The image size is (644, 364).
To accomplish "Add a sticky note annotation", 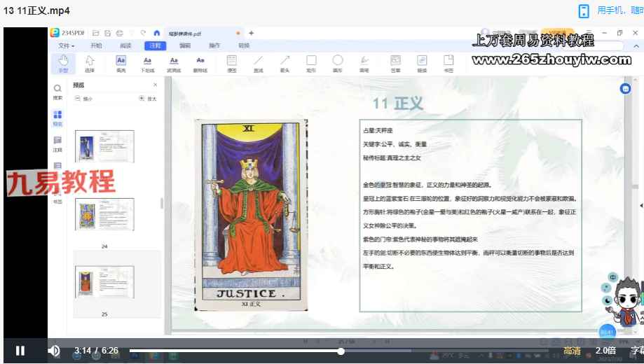I will click(x=232, y=64).
